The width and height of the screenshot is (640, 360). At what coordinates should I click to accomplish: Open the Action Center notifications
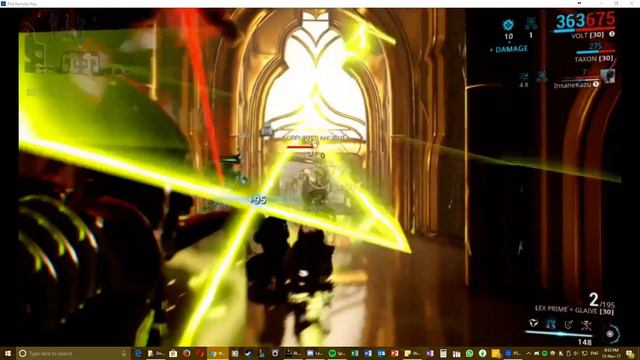[630, 353]
